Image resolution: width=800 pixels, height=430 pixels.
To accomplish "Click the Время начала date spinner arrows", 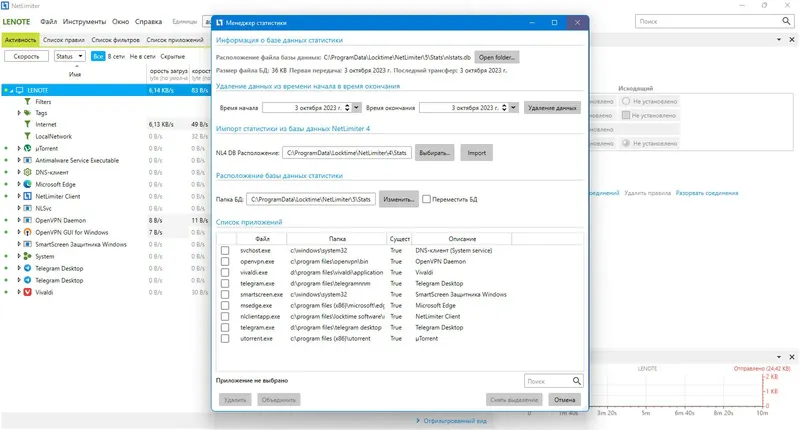I will tap(347, 108).
